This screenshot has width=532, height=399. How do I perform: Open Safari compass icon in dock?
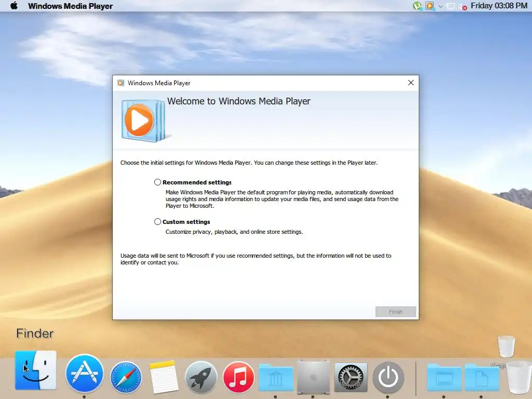tap(126, 377)
